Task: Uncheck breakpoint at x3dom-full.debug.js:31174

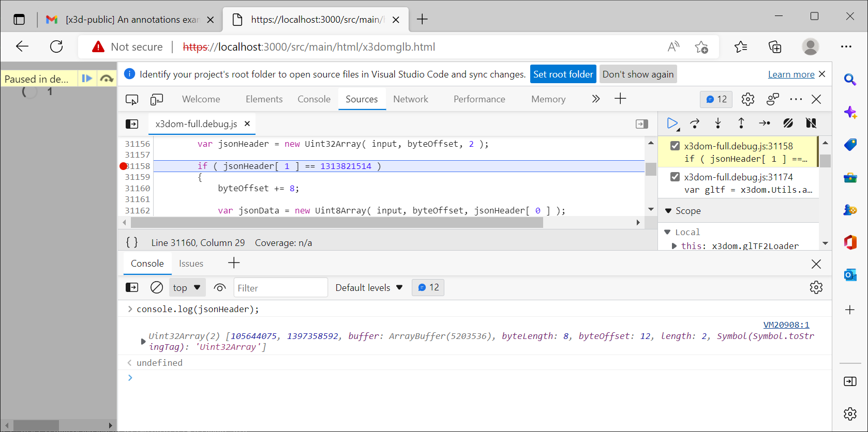Action: [675, 177]
